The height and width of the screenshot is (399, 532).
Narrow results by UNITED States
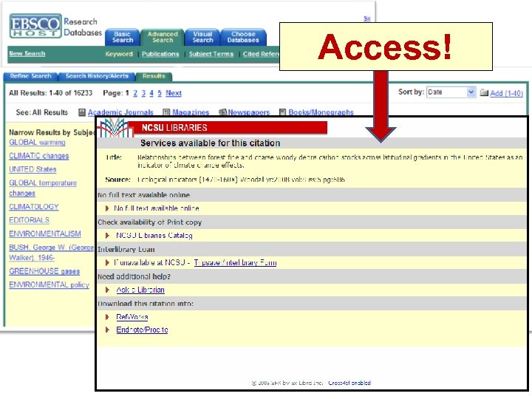pos(33,169)
